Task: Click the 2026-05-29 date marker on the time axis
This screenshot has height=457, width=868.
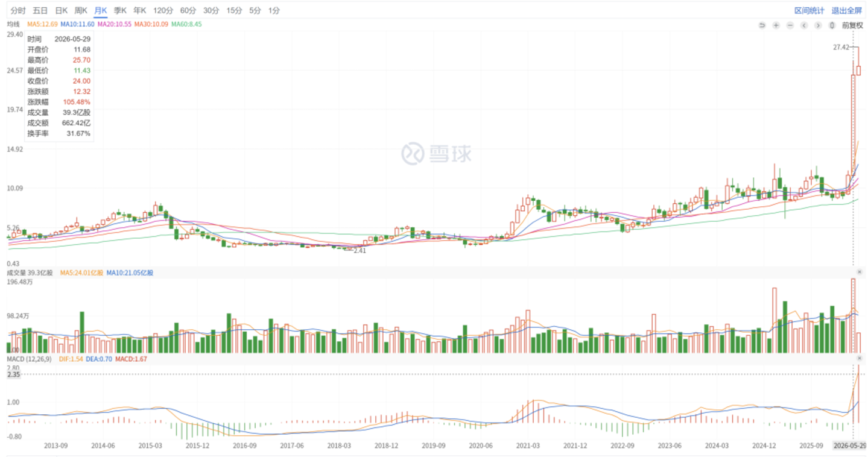Action: click(851, 446)
